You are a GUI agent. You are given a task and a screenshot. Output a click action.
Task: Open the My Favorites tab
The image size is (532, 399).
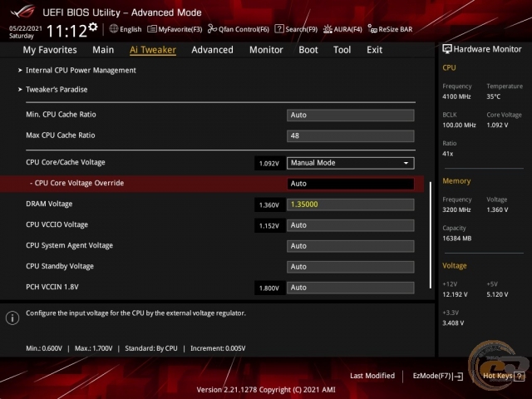coord(50,50)
